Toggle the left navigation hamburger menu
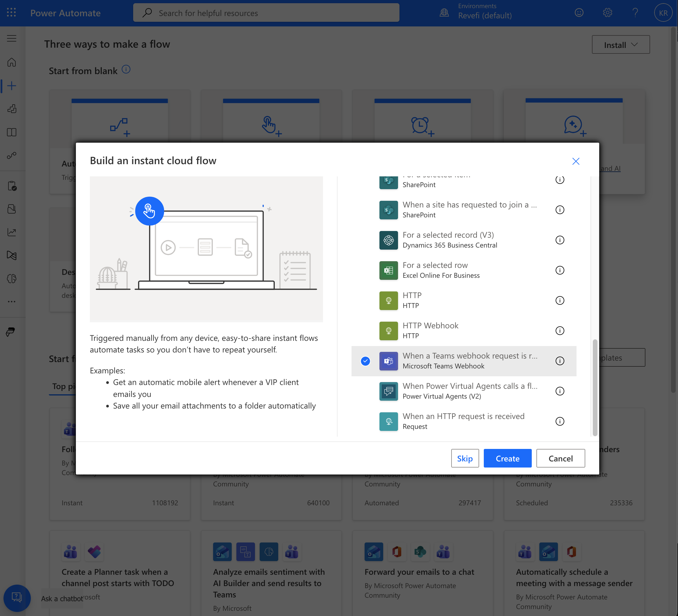 click(12, 38)
